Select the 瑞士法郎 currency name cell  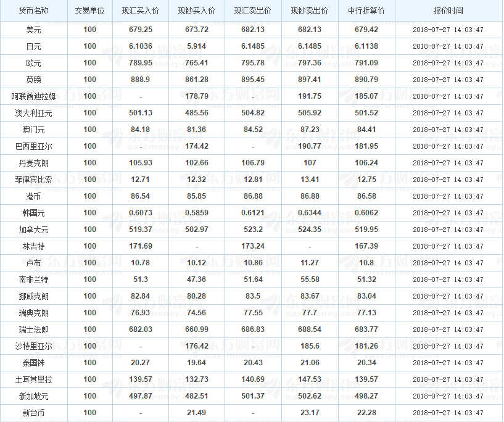pyautogui.click(x=34, y=329)
